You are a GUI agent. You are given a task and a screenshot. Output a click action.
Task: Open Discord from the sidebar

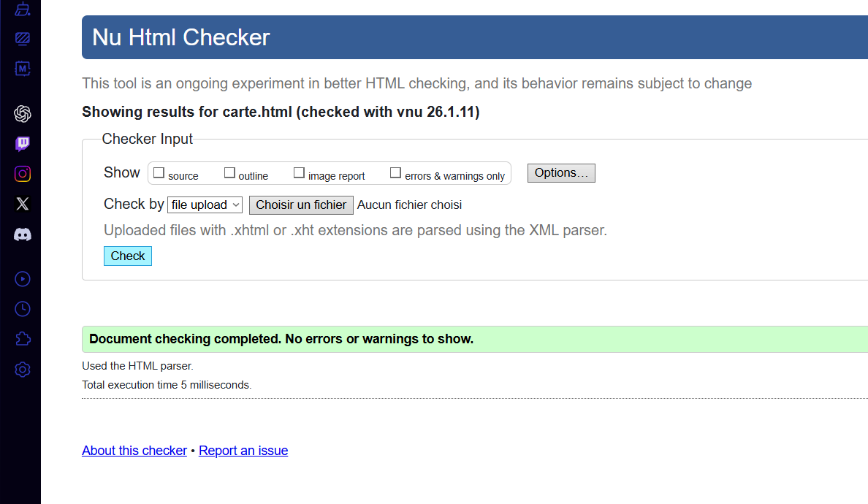click(x=23, y=234)
